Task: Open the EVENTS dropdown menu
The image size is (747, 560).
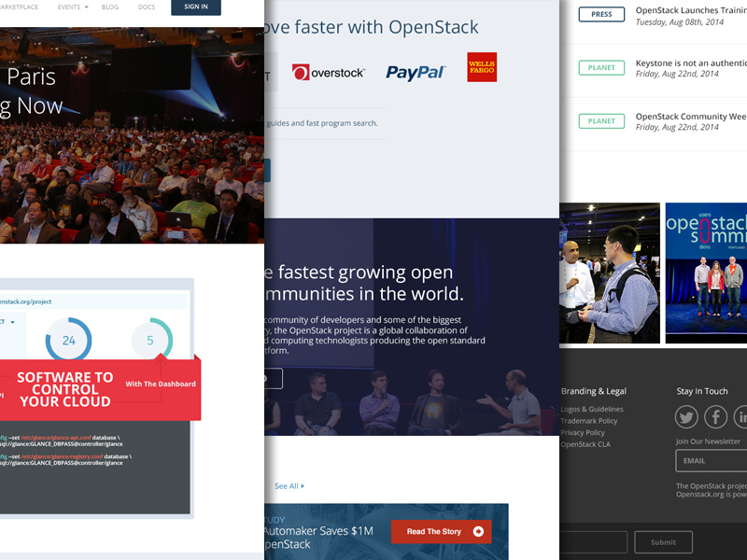Action: [73, 7]
